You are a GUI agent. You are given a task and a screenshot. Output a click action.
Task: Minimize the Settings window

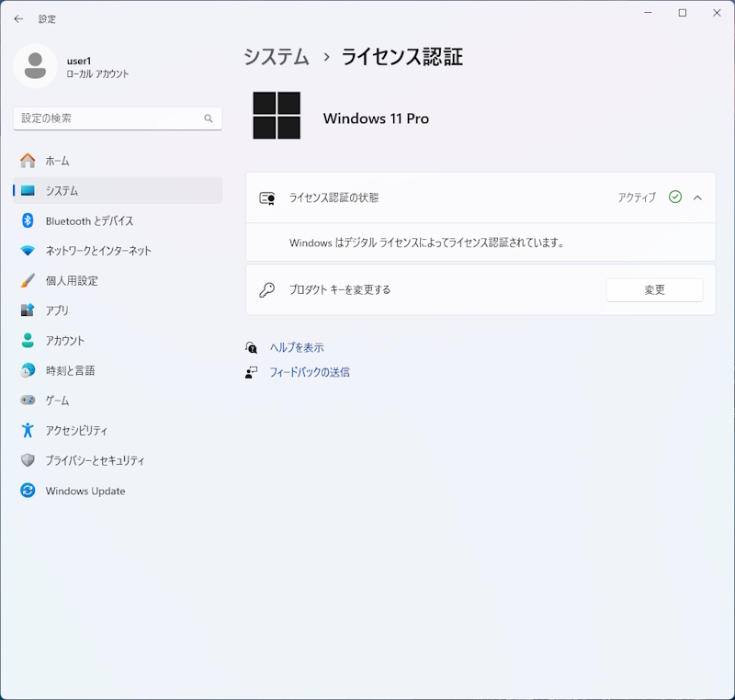tap(649, 13)
